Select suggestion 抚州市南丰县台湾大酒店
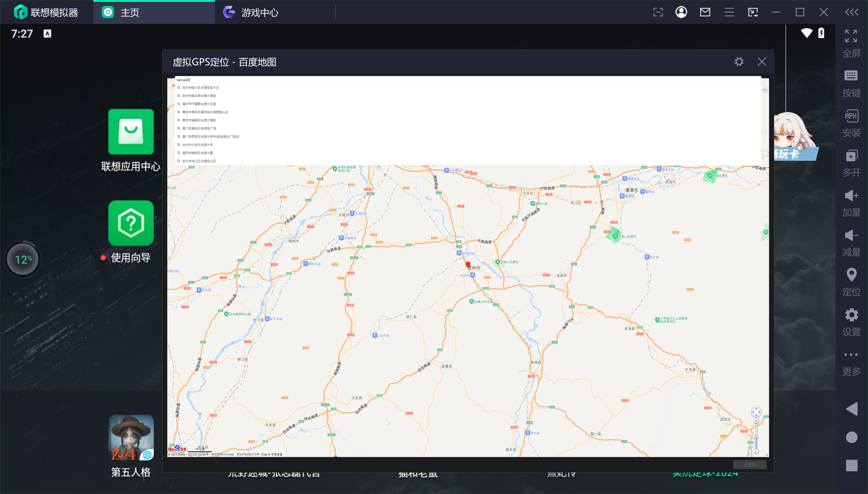This screenshot has height=494, width=868. 468,96
